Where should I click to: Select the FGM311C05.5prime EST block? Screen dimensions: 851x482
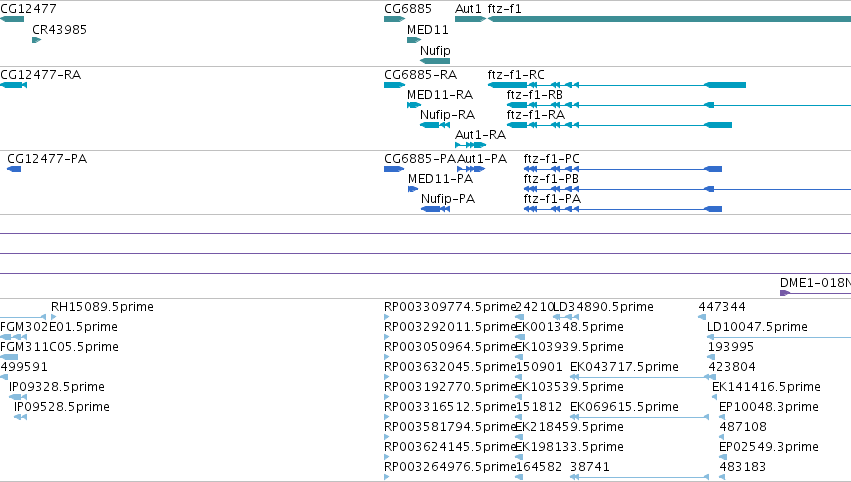tap(9, 357)
